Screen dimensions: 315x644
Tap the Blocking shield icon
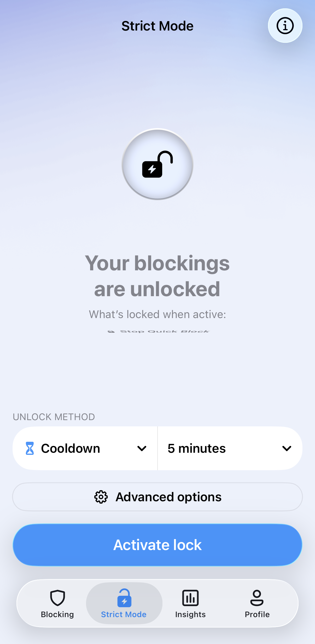pos(57,598)
